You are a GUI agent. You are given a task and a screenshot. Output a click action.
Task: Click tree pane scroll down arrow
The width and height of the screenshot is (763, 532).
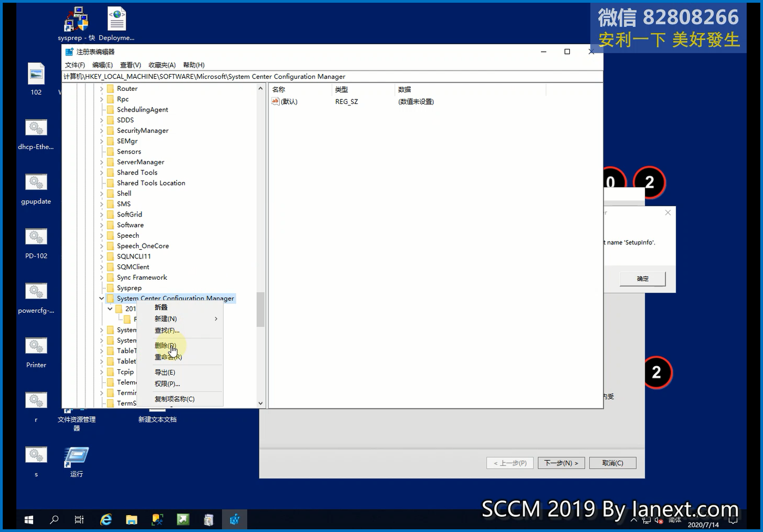pyautogui.click(x=261, y=403)
